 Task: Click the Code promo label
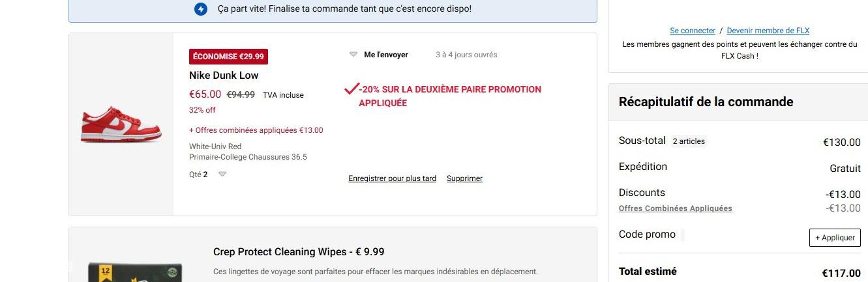click(x=647, y=234)
